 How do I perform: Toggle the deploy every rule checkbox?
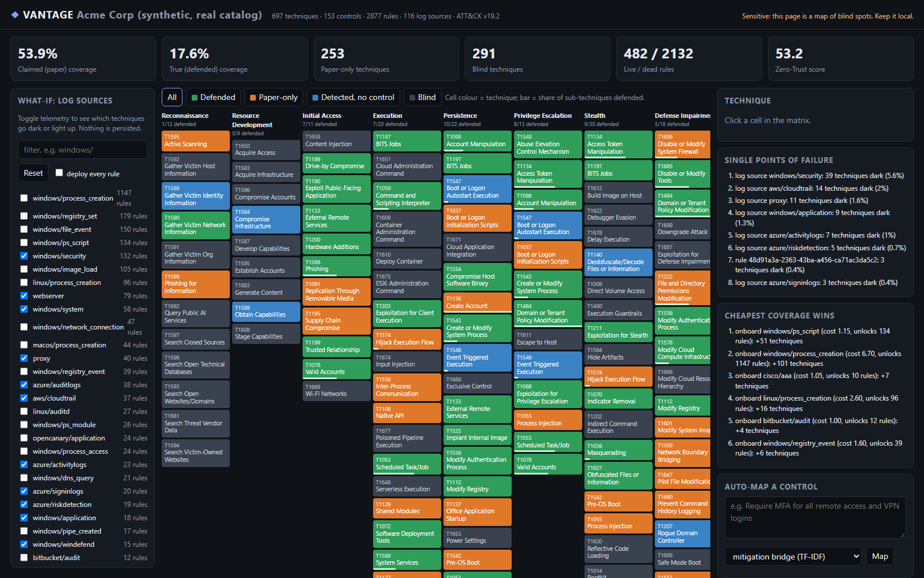tap(59, 173)
